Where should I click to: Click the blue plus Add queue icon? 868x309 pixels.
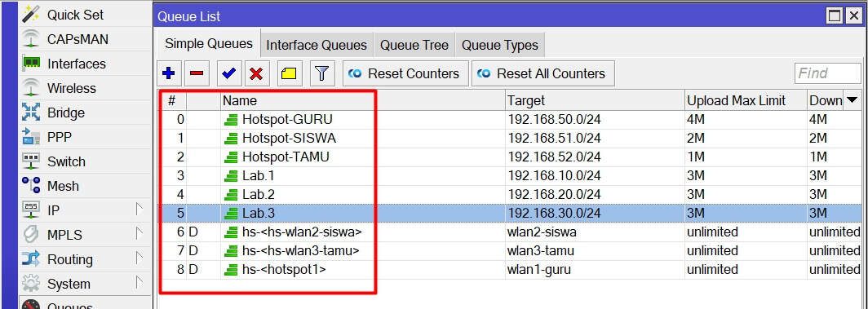pyautogui.click(x=169, y=73)
